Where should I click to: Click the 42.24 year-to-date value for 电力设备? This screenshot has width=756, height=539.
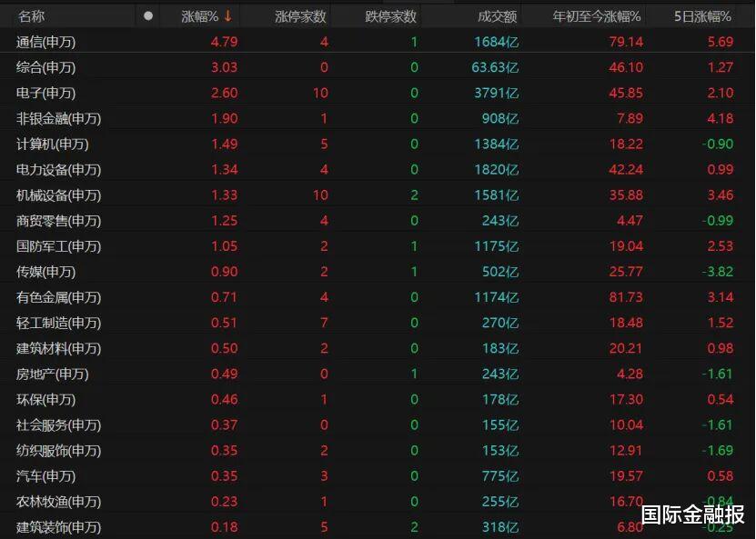(626, 170)
